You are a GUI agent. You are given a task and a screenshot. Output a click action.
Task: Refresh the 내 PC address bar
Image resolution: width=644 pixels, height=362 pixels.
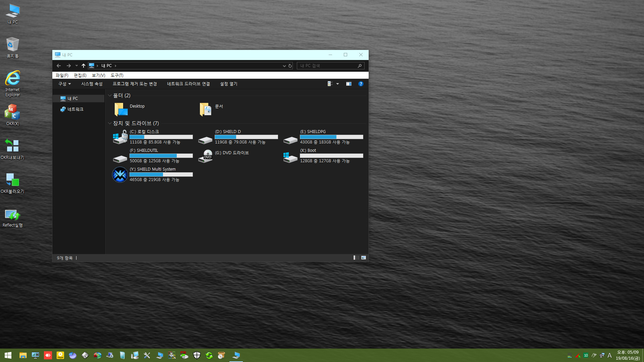point(290,66)
